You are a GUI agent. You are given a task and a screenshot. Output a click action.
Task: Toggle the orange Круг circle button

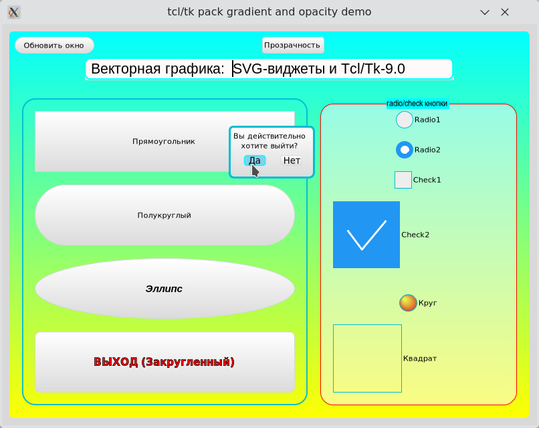click(408, 303)
